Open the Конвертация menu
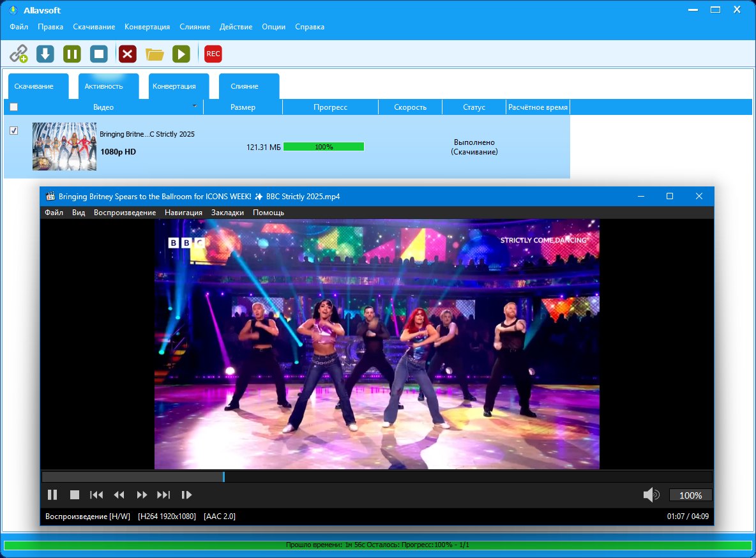Image resolution: width=756 pixels, height=558 pixels. [147, 27]
